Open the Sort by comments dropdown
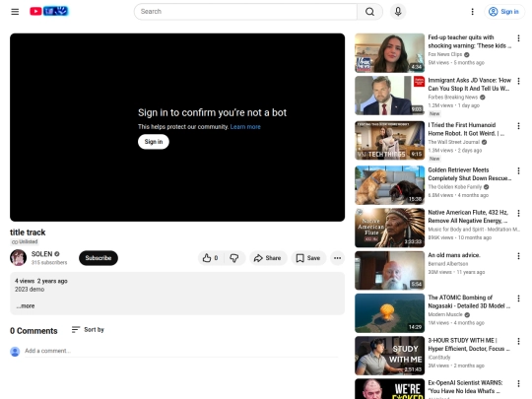532x399 pixels. [x=88, y=329]
